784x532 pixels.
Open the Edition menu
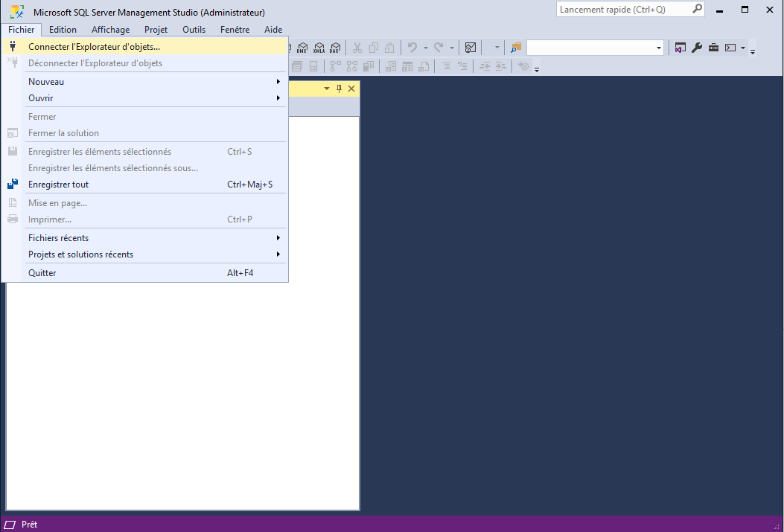tap(63, 30)
